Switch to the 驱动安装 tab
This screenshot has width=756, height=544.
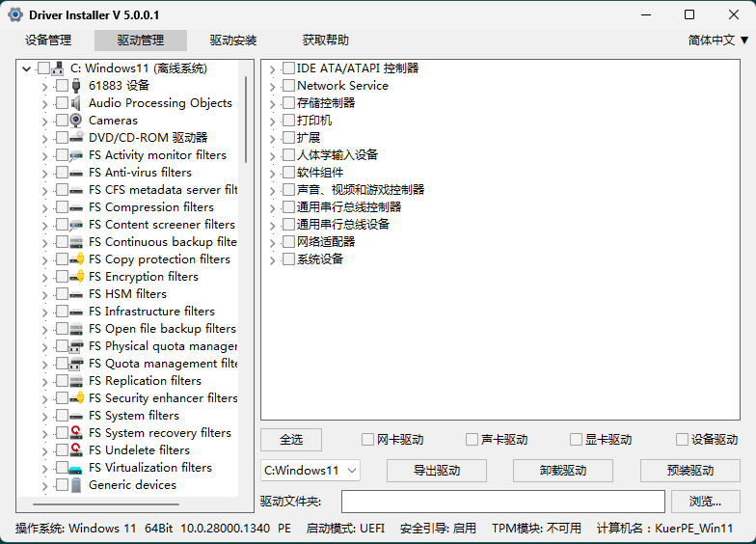click(233, 41)
